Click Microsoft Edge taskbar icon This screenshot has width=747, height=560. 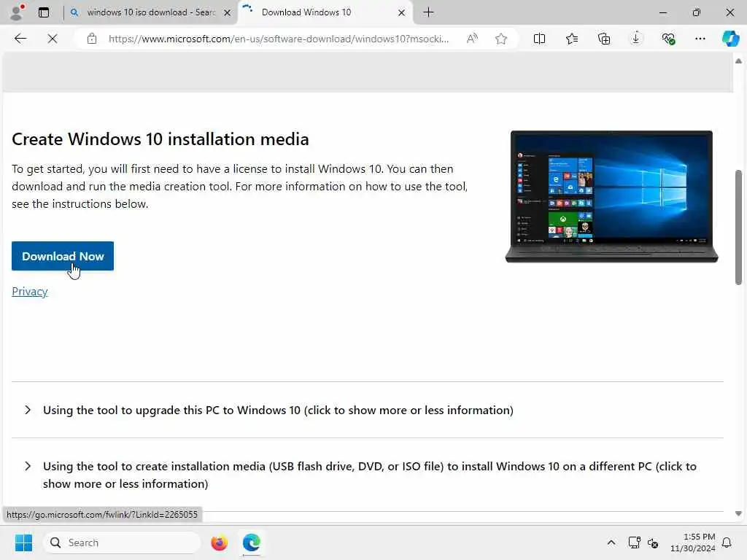click(x=251, y=542)
